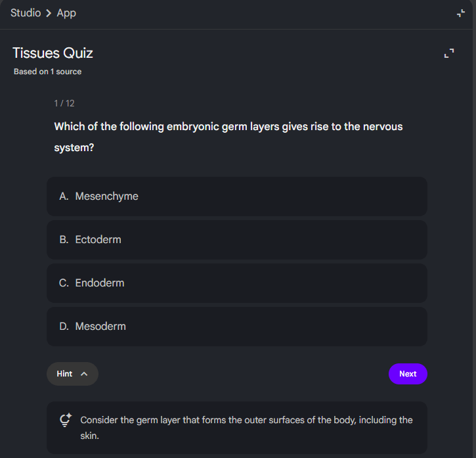Click the App breadcrumb item
The width and height of the screenshot is (476, 458).
click(x=66, y=13)
